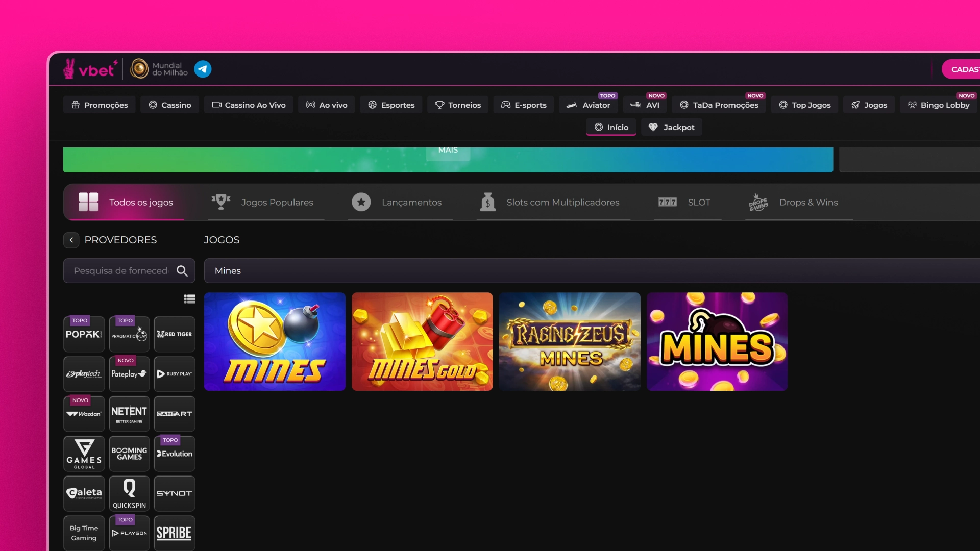Select the Red Tiger provider tile
The width and height of the screenshot is (980, 551).
[x=174, y=334]
